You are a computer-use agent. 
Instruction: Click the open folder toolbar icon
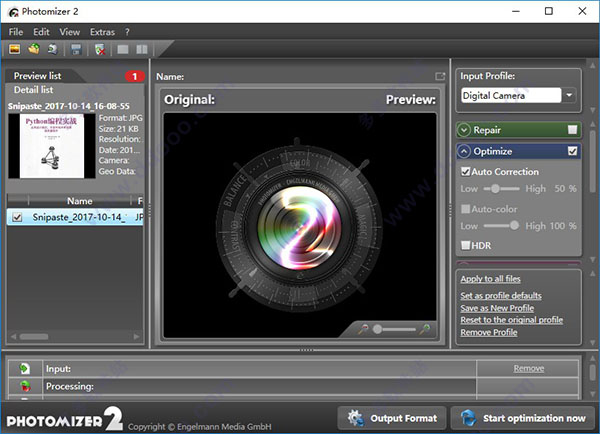pyautogui.click(x=34, y=49)
